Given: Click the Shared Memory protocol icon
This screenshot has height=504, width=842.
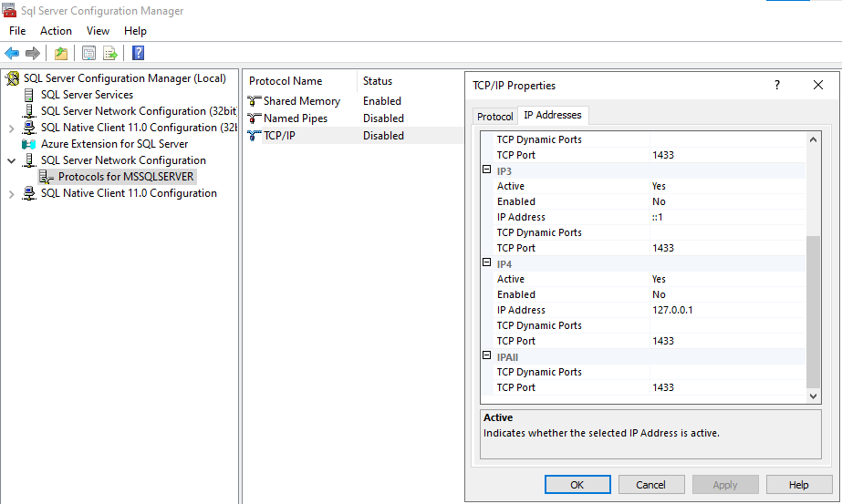Looking at the screenshot, I should 254,101.
